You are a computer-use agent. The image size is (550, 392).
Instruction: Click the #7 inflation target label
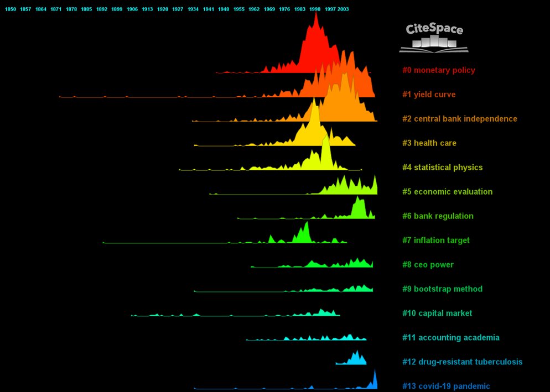pyautogui.click(x=435, y=241)
